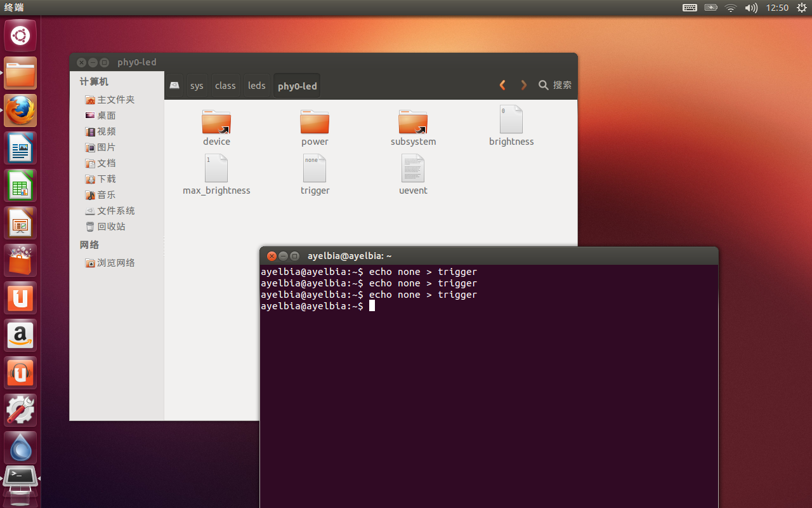Screen dimensions: 812x508
Task: Select the brightness file icon
Action: 511,119
